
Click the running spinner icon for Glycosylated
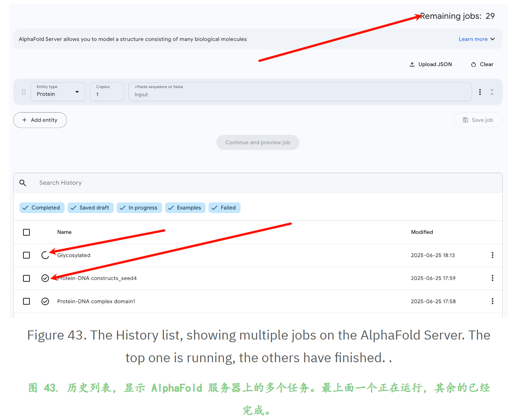(x=45, y=255)
